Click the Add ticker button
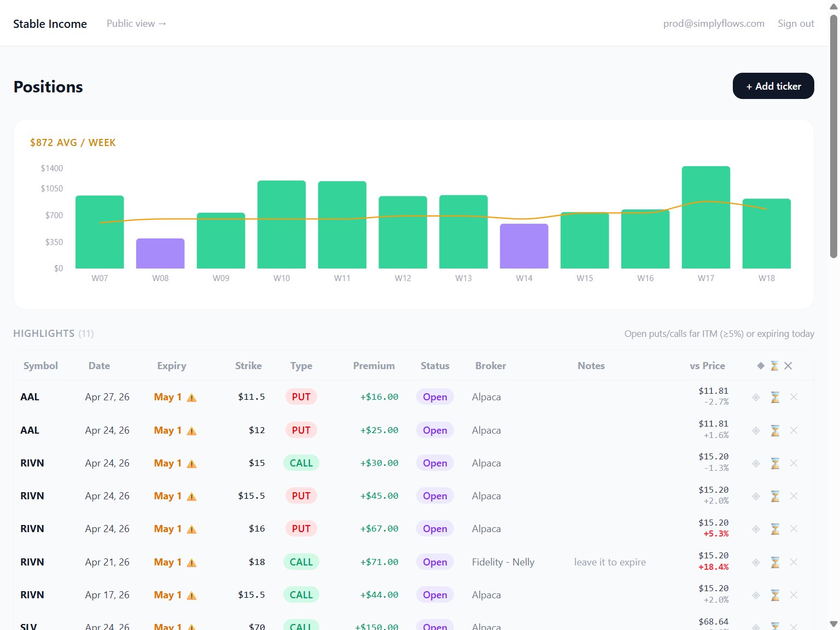The width and height of the screenshot is (840, 630). coord(773,86)
